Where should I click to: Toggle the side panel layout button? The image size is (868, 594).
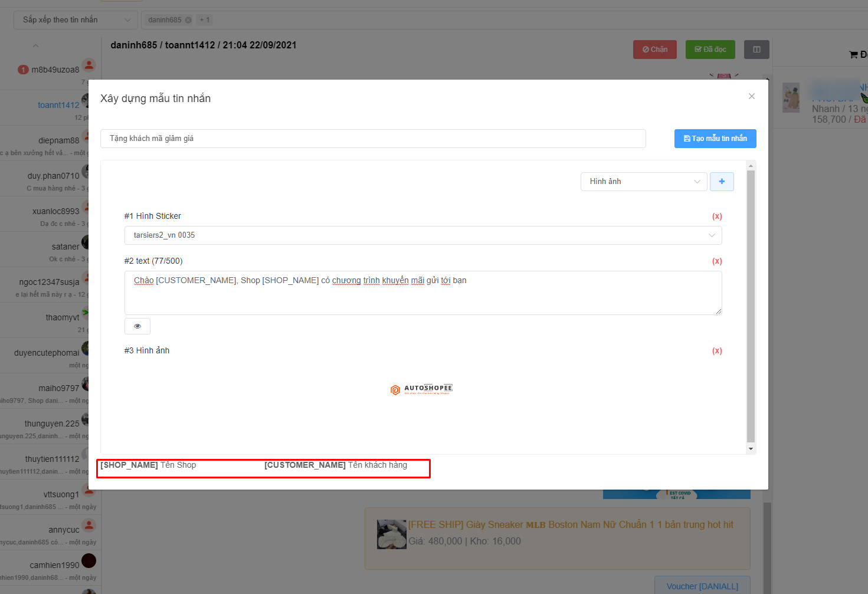[x=756, y=50]
